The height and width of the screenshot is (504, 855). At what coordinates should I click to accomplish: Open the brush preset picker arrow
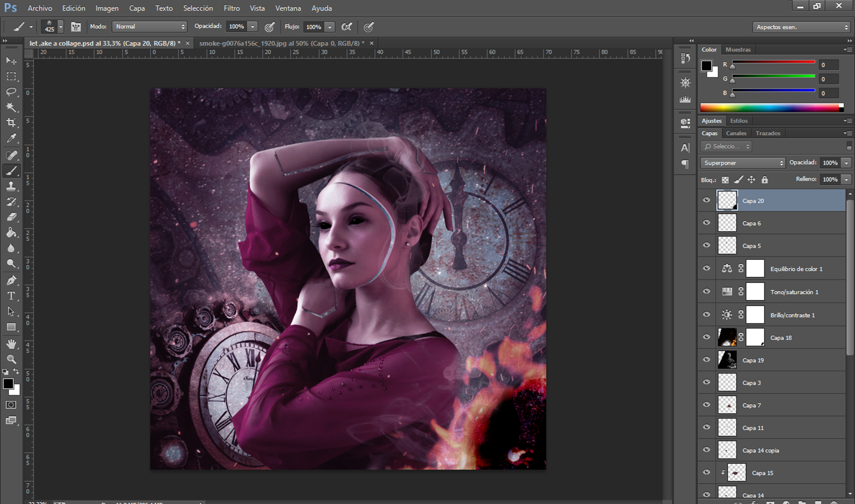[x=60, y=27]
